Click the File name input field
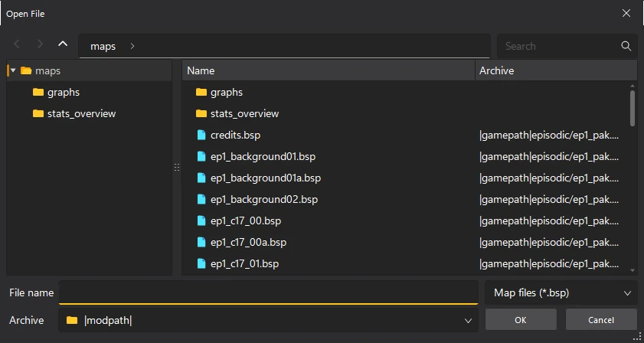The width and height of the screenshot is (644, 343). tap(269, 293)
